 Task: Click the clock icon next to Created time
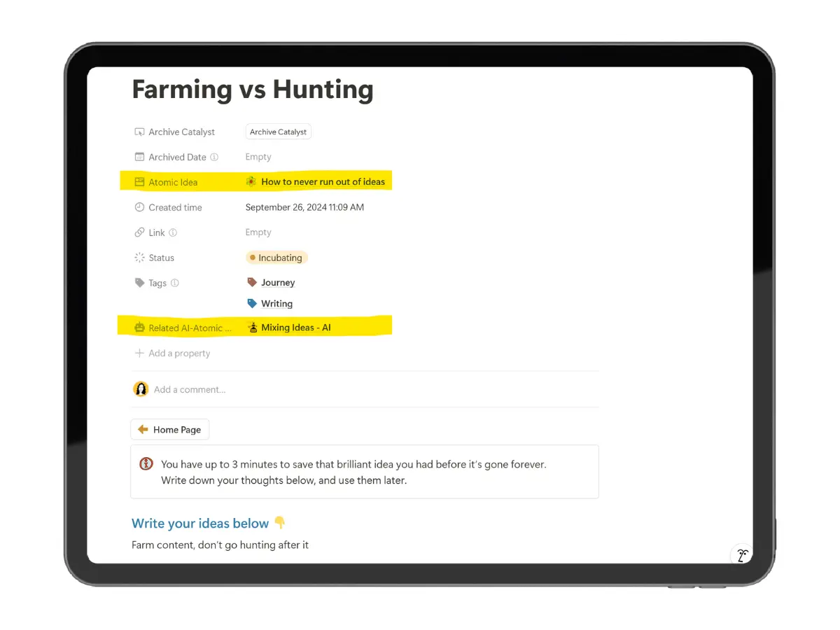139,207
